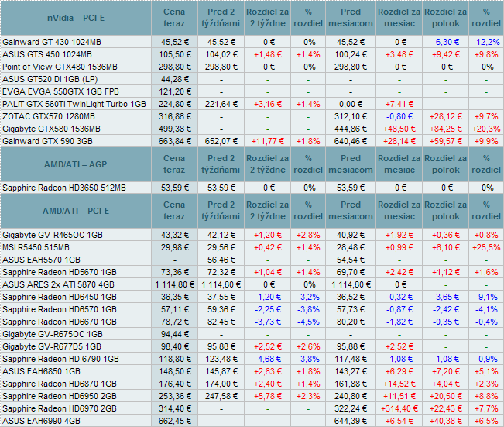Click the -6,30 € half-year difference
Viewport: 504px width, 427px height.
[x=446, y=42]
